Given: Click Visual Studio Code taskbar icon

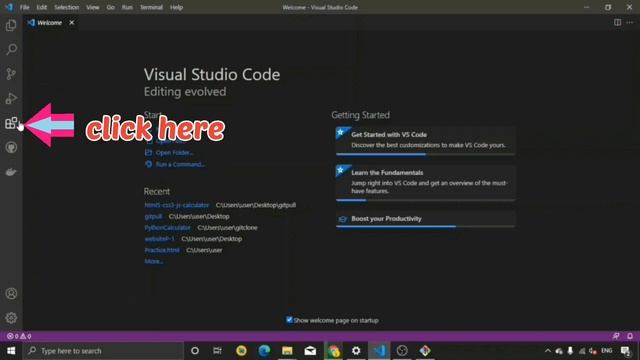Looking at the screenshot, I should pos(380,351).
